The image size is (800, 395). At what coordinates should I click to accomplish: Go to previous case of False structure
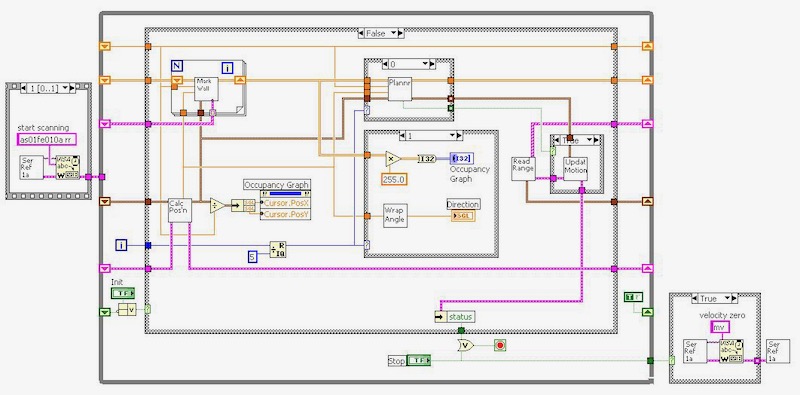[361, 33]
